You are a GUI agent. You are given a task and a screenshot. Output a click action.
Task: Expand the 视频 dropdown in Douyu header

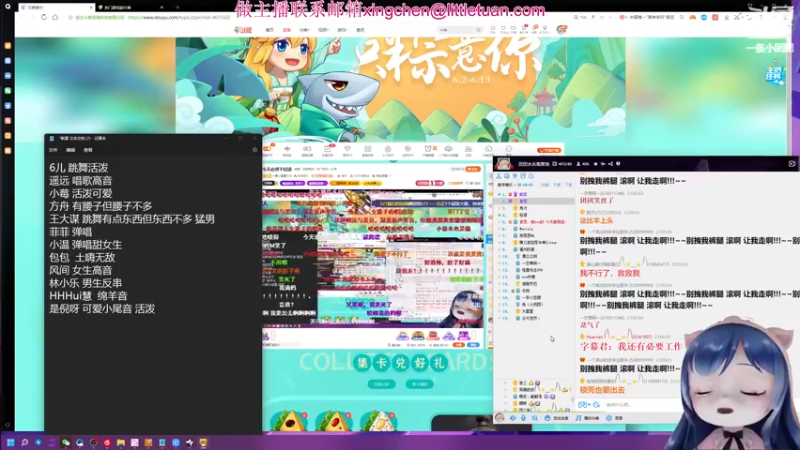point(323,30)
